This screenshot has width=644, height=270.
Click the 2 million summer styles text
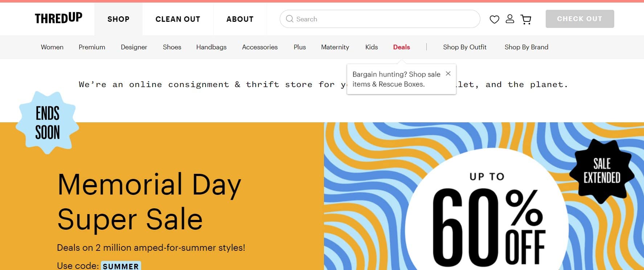[x=151, y=247]
